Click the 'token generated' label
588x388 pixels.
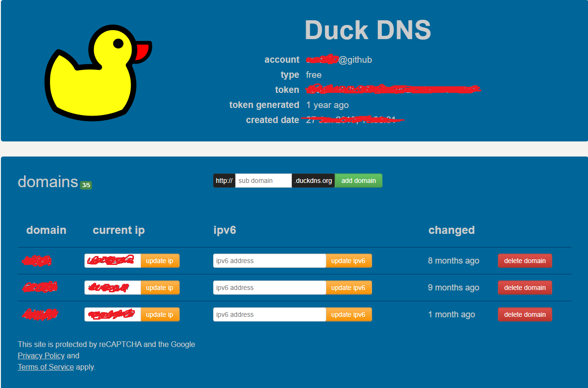point(265,105)
